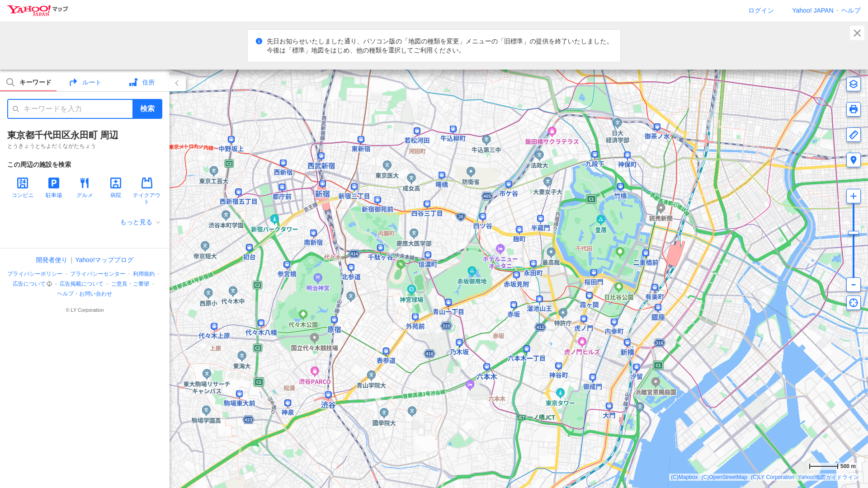Screen dimensions: 868x488
Task: Search nearby convenience stores (コンビニ)
Action: point(23,188)
